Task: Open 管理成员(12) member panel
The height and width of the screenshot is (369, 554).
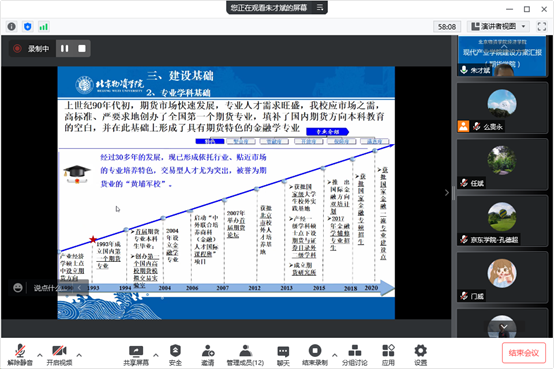Action: tap(245, 355)
